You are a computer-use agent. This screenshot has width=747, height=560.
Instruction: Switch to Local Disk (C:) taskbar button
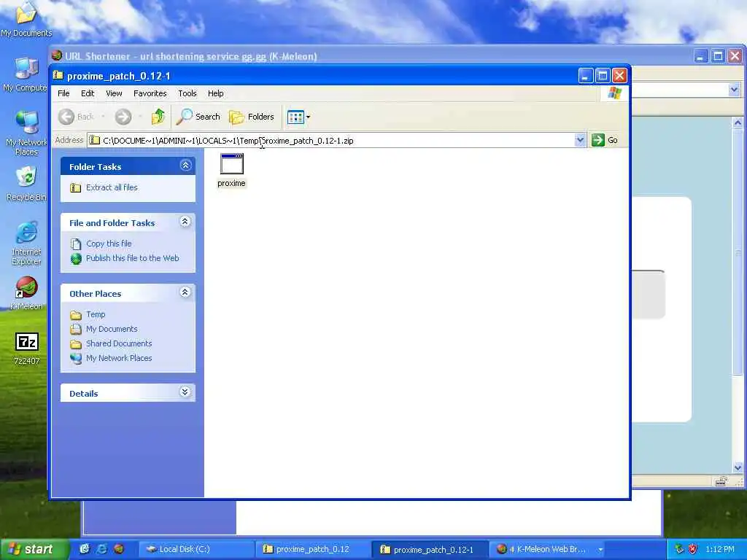click(196, 549)
